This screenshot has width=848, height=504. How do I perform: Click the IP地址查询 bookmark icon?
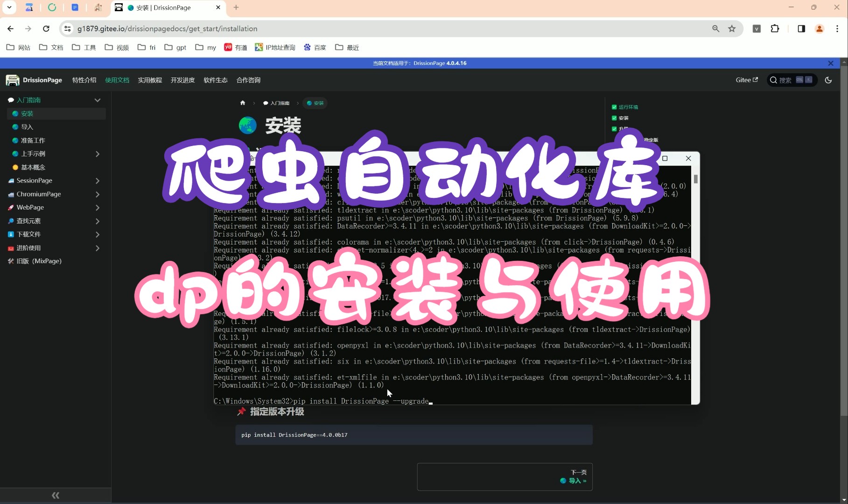[x=259, y=47]
